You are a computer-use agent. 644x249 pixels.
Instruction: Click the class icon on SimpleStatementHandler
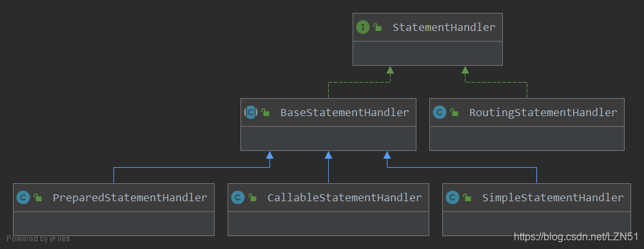[452, 197]
